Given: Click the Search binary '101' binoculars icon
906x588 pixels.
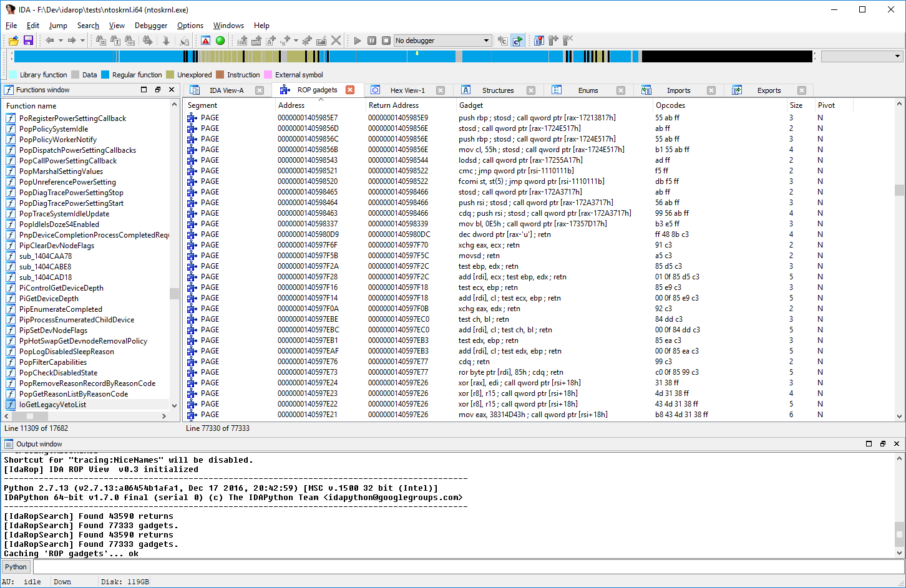Looking at the screenshot, I should click(x=130, y=41).
